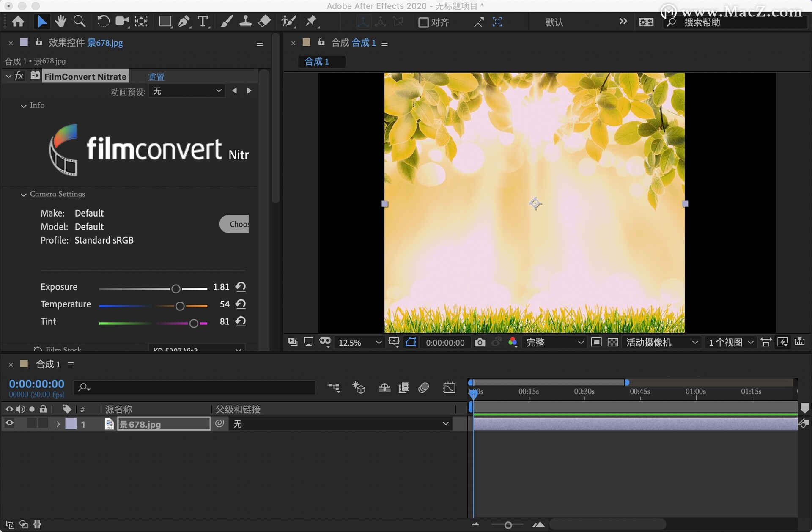Click the Choose camera button
Viewport: 812px width, 532px height.
235,224
